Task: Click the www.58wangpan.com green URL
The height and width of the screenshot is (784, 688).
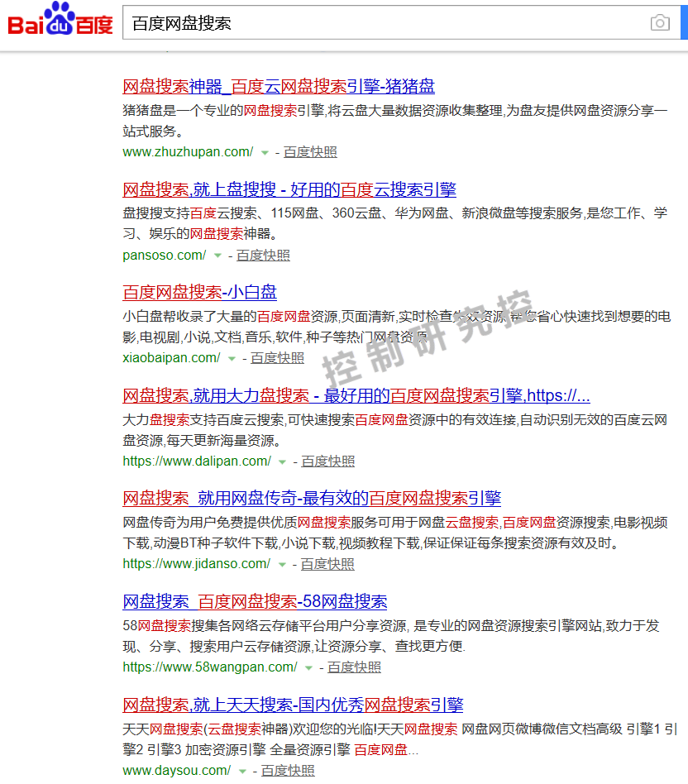Action: (210, 667)
